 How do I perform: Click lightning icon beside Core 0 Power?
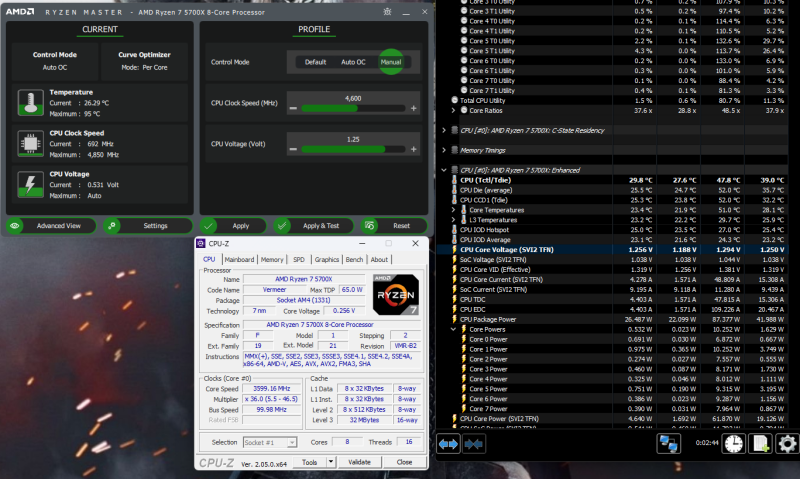(x=464, y=339)
